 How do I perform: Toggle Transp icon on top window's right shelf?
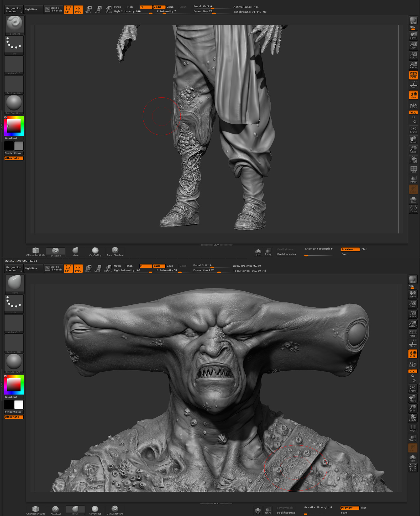pyautogui.click(x=413, y=180)
